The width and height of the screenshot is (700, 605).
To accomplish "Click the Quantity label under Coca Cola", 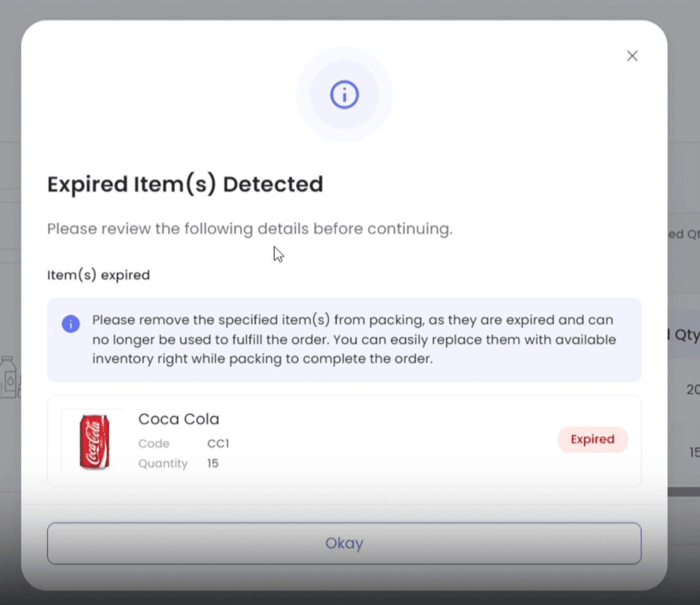I will (x=163, y=463).
